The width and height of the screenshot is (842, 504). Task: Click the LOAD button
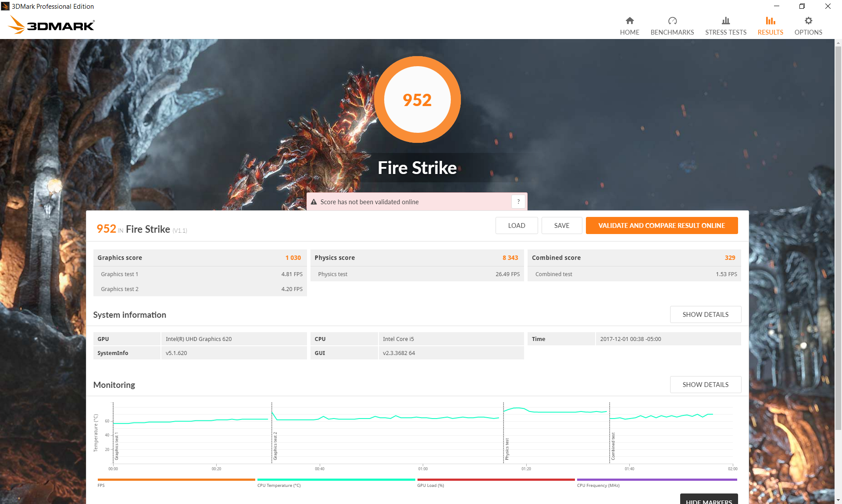click(516, 226)
